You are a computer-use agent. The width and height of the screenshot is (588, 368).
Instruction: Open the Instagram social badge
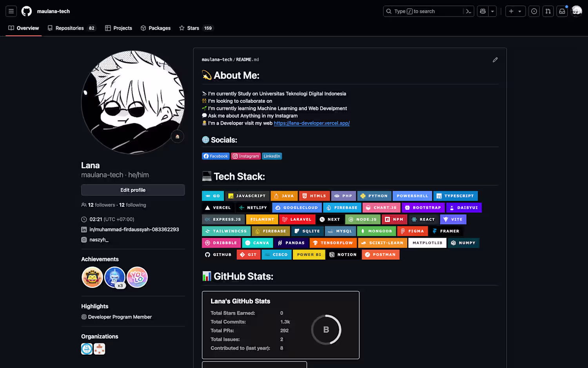pyautogui.click(x=246, y=156)
